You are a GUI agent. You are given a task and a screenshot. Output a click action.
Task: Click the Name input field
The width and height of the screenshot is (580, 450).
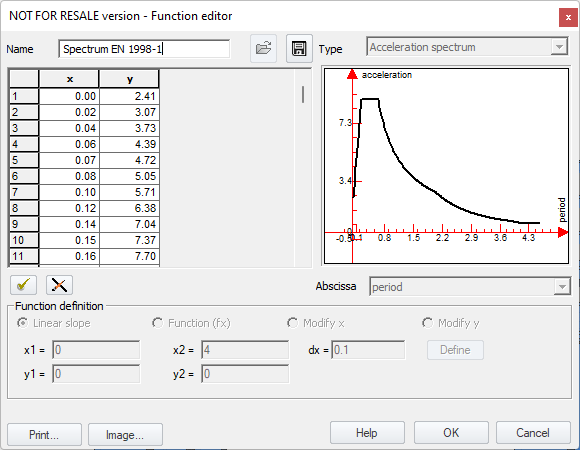click(x=144, y=49)
